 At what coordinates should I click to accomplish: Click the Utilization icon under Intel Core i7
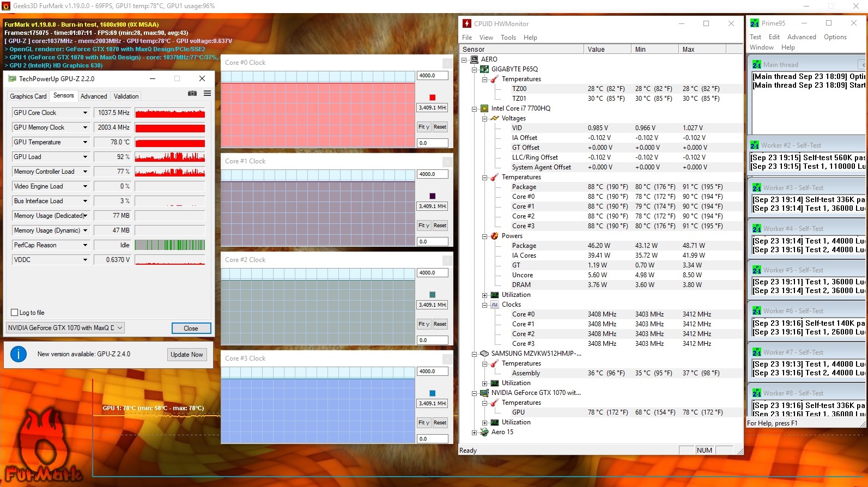495,295
